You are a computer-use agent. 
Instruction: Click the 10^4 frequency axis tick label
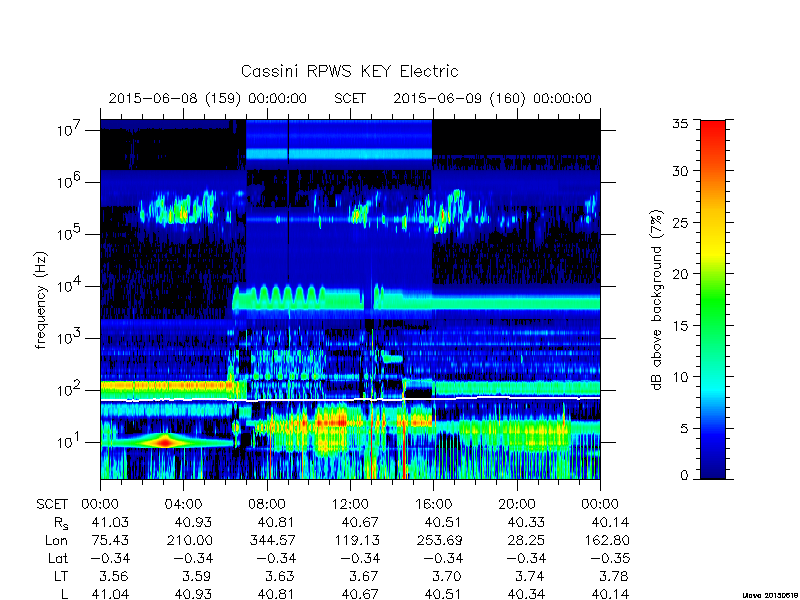tap(70, 285)
